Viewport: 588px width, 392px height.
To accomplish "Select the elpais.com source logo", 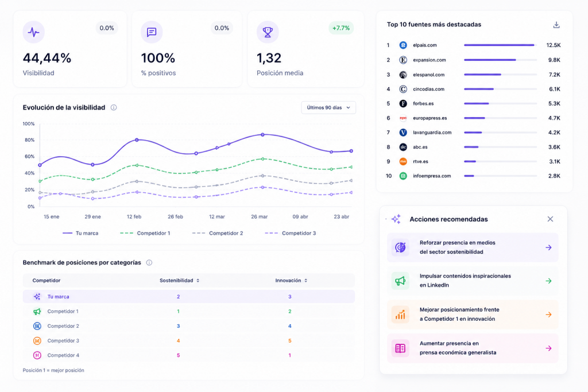I will click(403, 45).
